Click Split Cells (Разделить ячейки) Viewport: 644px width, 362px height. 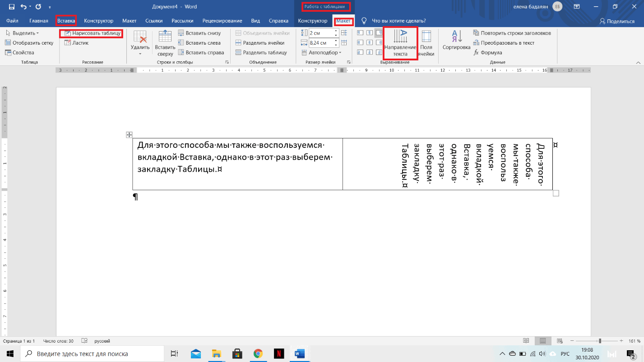click(x=260, y=43)
